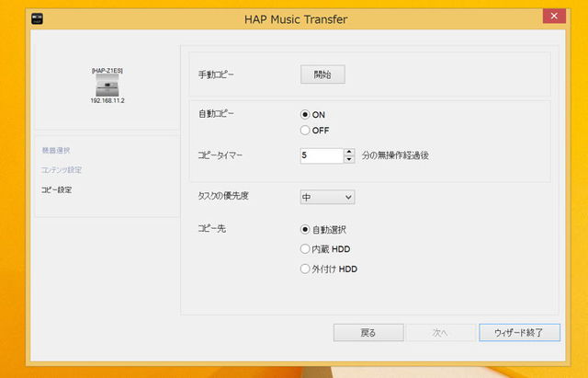
Task: Select コピー設定 step in sidebar
Action: coord(57,190)
